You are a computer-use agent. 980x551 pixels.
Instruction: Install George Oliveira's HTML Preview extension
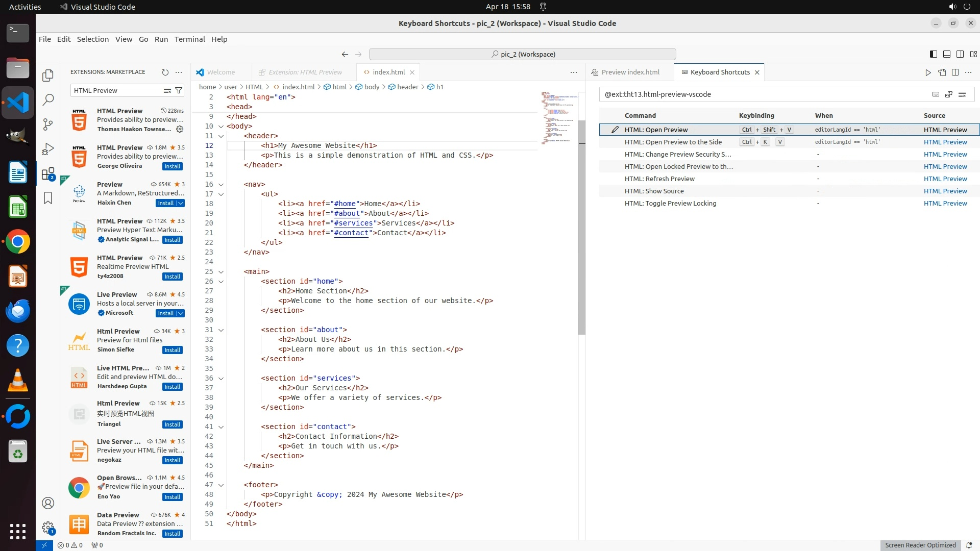[172, 166]
